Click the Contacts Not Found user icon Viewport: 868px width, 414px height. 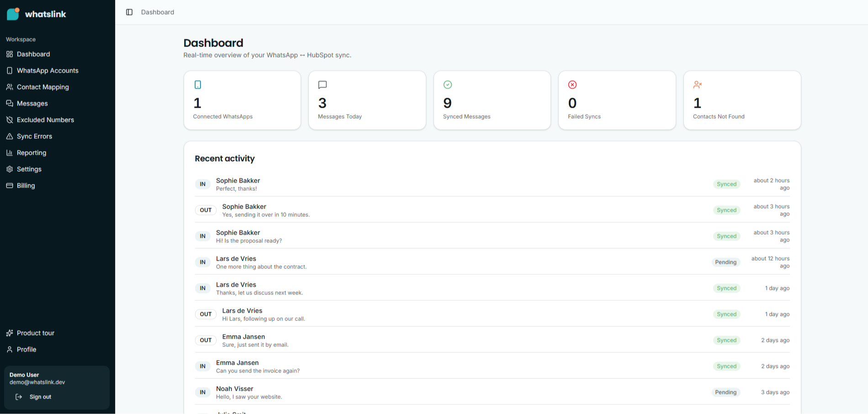tap(698, 84)
